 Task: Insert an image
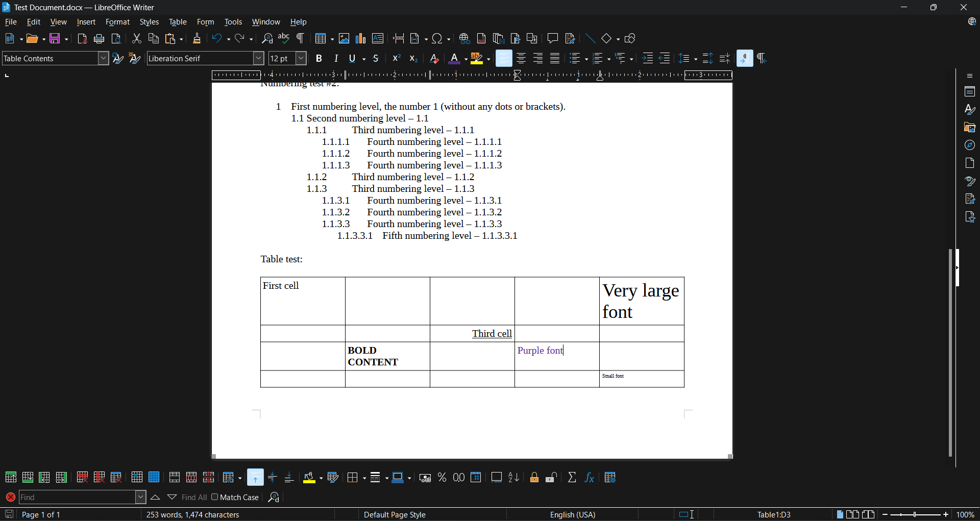point(344,39)
